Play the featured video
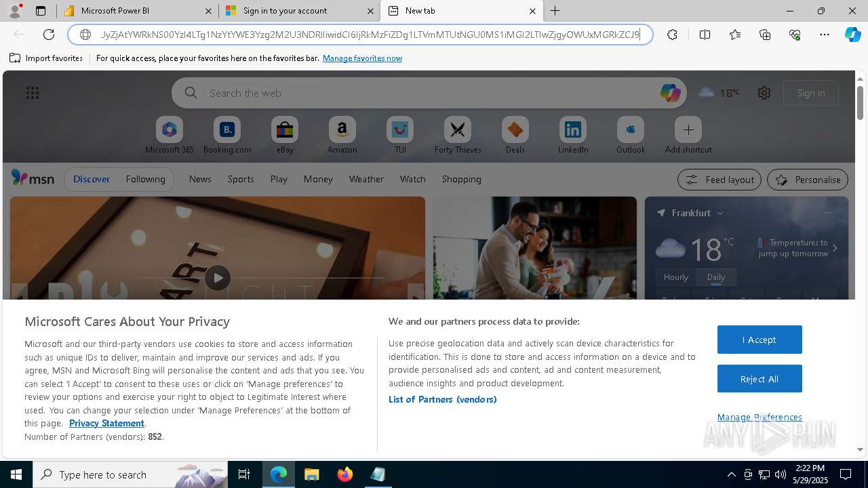This screenshot has width=868, height=488. [218, 277]
